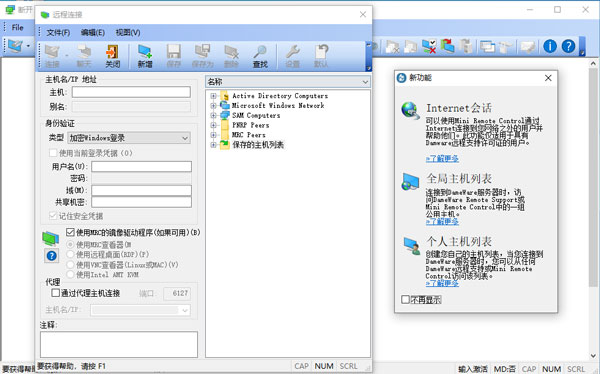Click the 全局主机列表 monitor icon
Screen dimensions: 600x374
[x=410, y=181]
